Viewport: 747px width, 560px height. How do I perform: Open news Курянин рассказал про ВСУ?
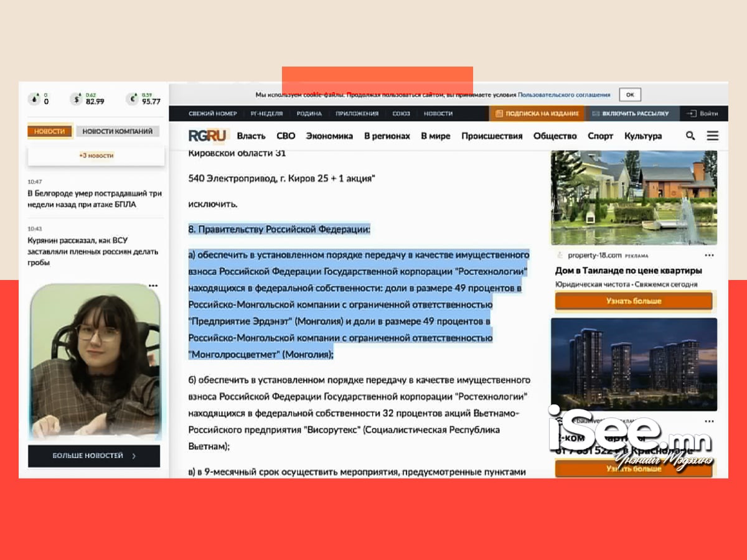(x=93, y=251)
